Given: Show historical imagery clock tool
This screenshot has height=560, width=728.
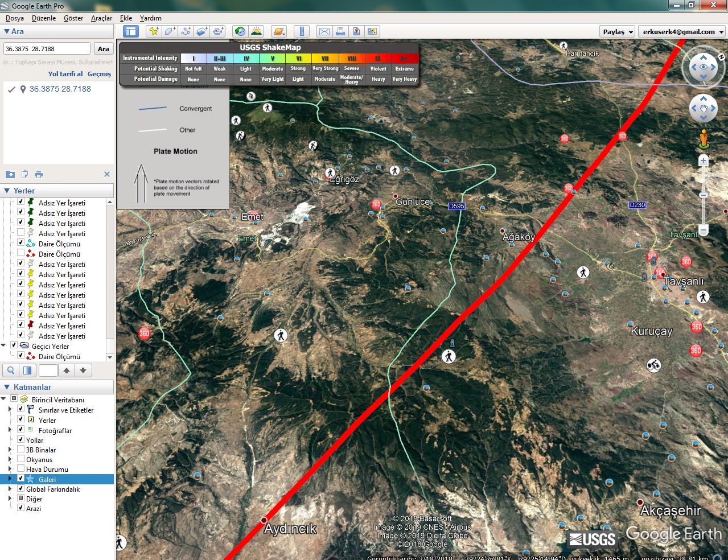Looking at the screenshot, I should pyautogui.click(x=240, y=31).
